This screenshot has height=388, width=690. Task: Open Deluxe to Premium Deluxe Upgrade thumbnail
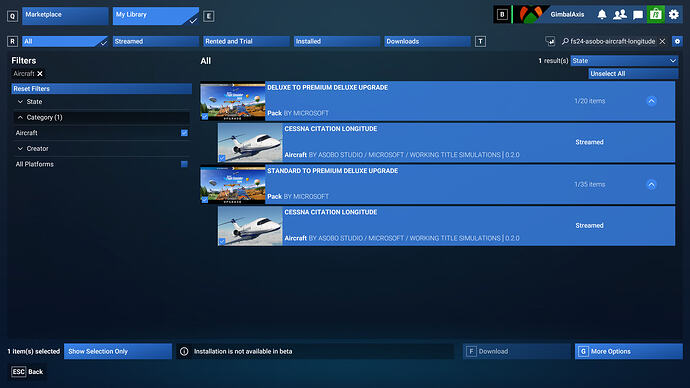233,101
